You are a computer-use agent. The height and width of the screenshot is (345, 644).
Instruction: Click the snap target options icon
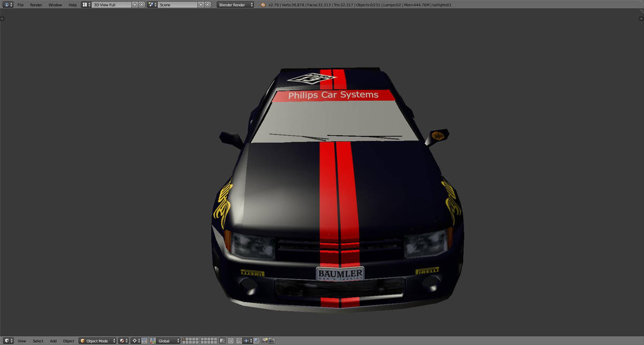click(x=256, y=341)
